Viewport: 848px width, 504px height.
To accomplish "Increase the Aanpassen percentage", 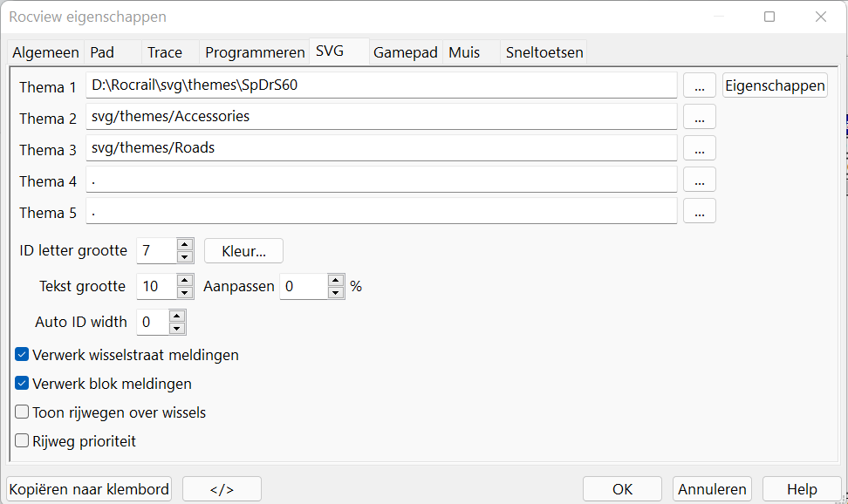I will [x=336, y=280].
